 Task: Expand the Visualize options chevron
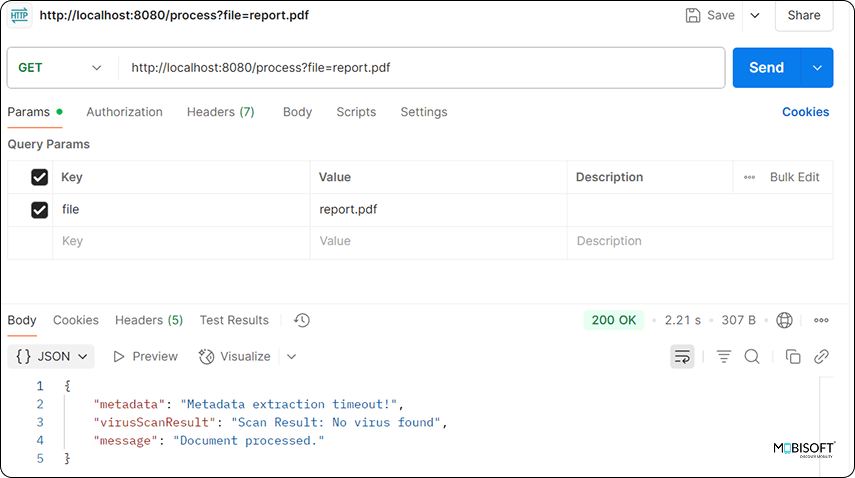(292, 356)
